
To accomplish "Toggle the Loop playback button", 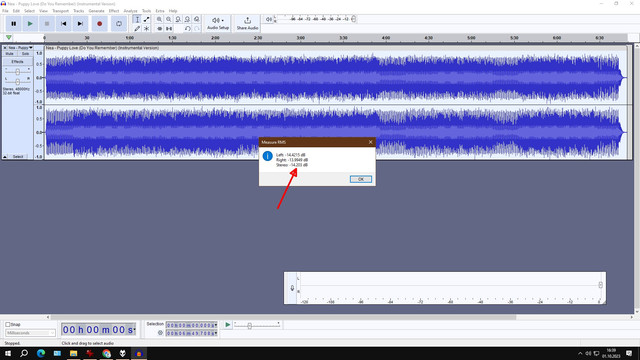I will coord(119,24).
